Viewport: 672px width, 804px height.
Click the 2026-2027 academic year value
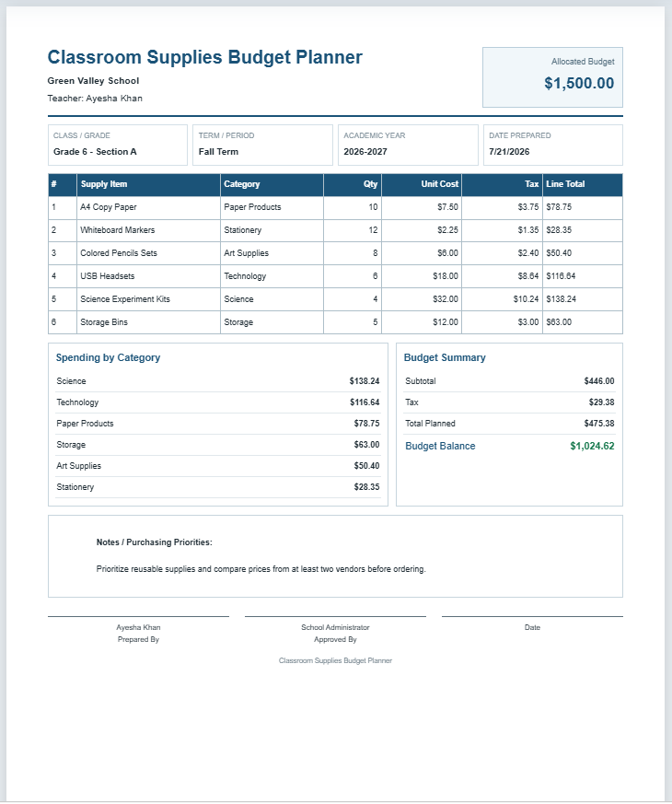coord(365,152)
